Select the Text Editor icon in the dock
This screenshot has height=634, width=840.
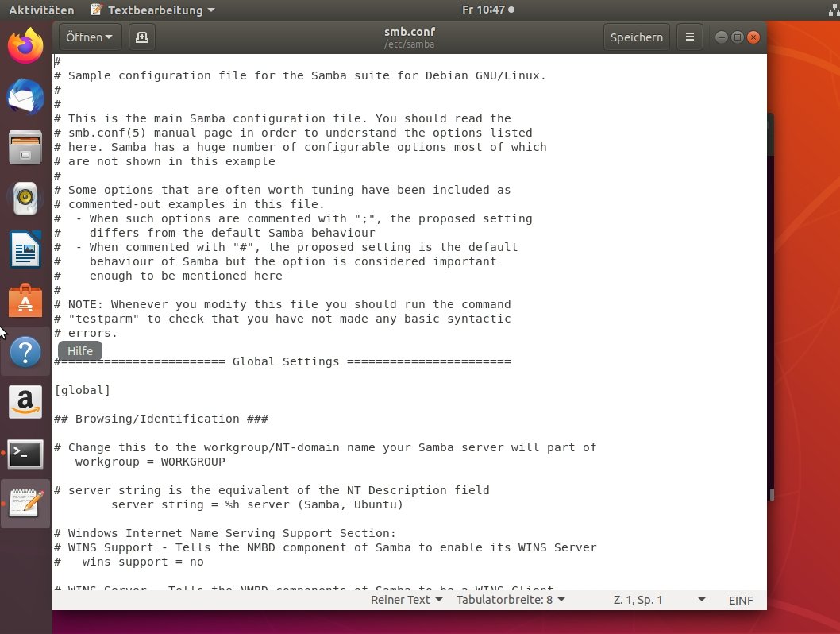point(25,504)
